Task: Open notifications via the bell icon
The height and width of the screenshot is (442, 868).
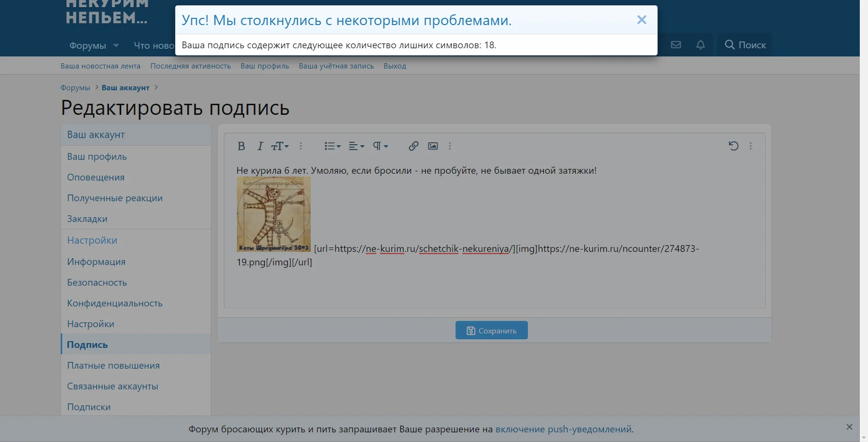Action: (701, 44)
